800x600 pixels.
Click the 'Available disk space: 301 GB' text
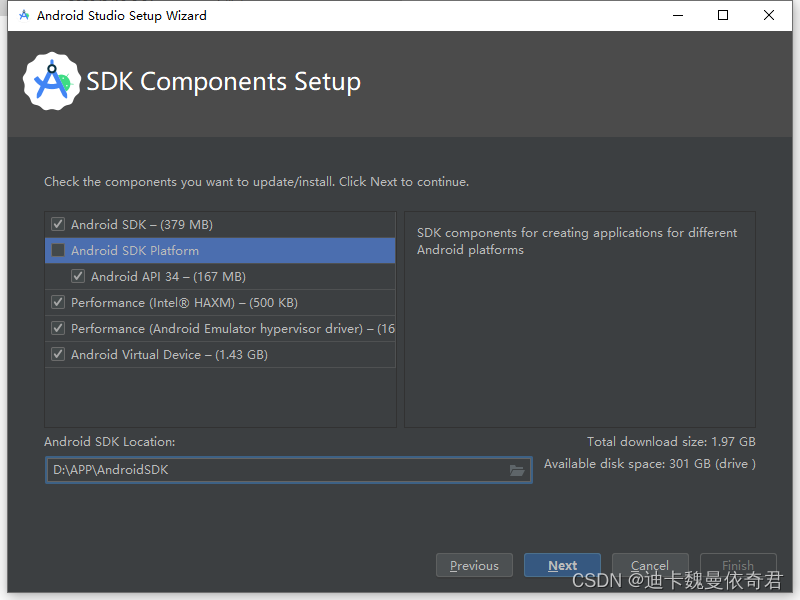649,464
